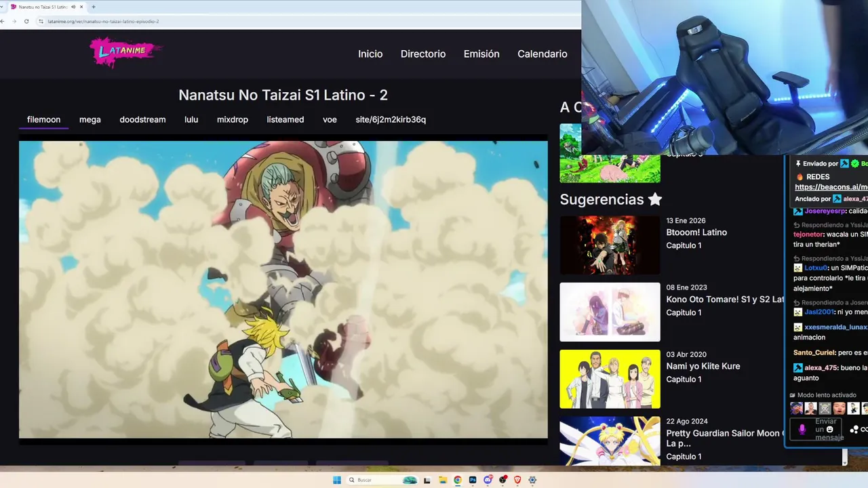
Task: Open the Settings gear in the taskbar
Action: [532, 480]
